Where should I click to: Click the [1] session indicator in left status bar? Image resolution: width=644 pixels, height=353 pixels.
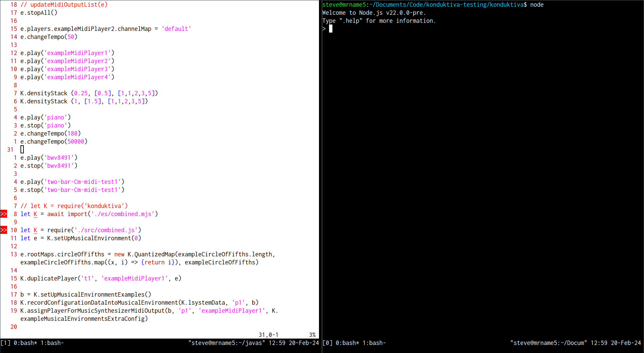pyautogui.click(x=5, y=343)
